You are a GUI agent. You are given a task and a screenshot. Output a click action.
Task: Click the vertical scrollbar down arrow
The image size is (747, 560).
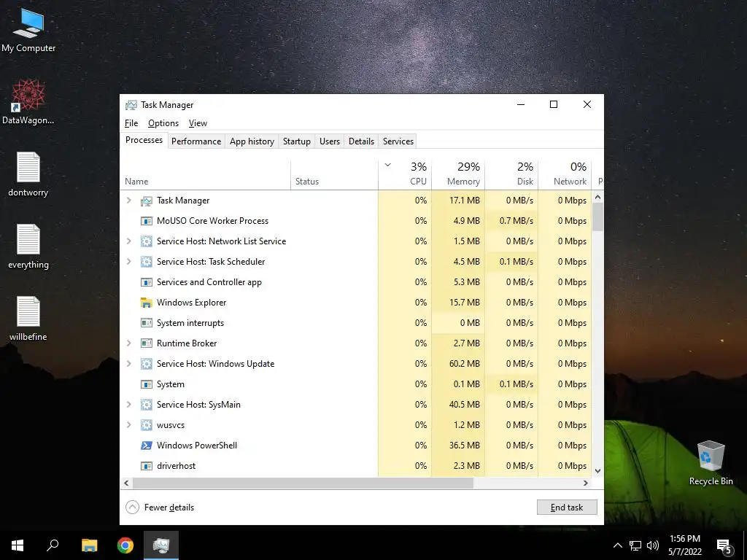(x=598, y=471)
